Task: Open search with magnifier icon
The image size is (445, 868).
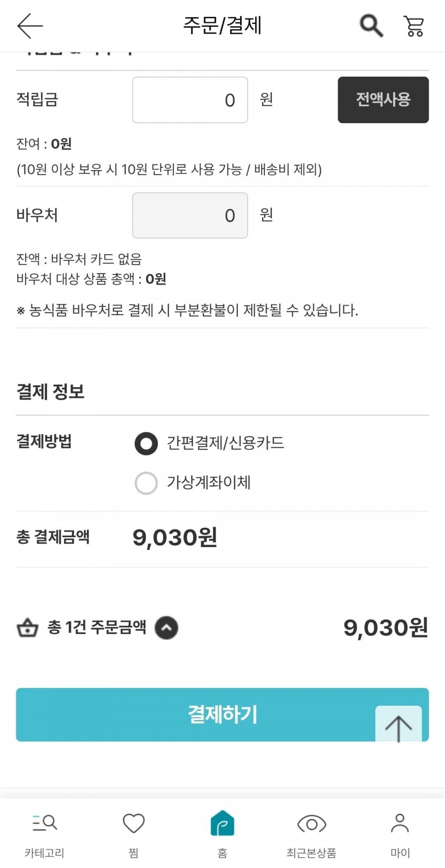Action: coord(371,26)
